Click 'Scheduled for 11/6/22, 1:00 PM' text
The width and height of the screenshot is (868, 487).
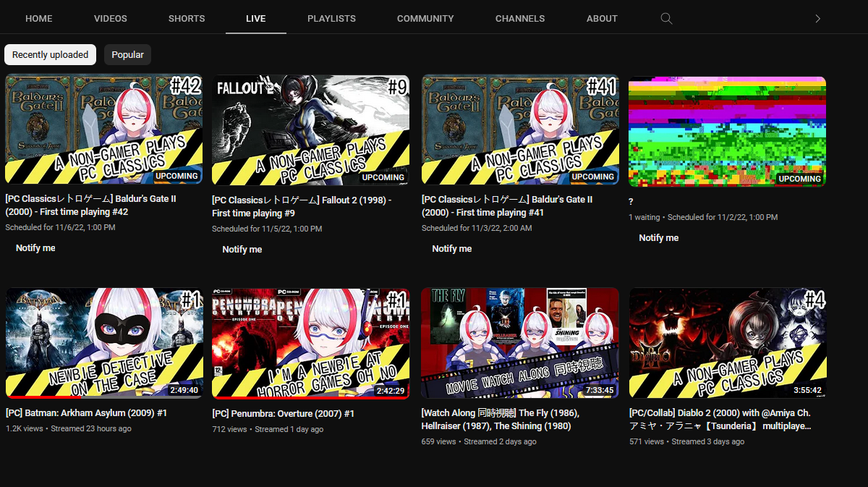tap(60, 227)
